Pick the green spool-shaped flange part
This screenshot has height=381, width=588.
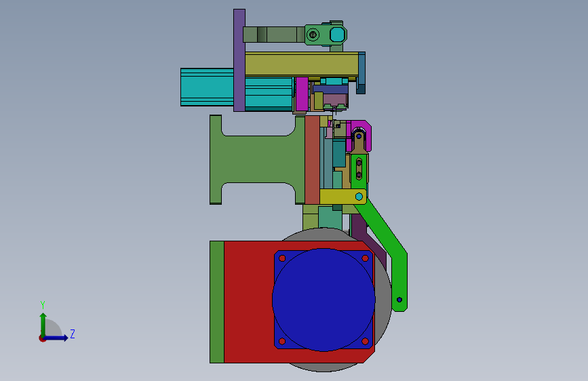pos(257,159)
